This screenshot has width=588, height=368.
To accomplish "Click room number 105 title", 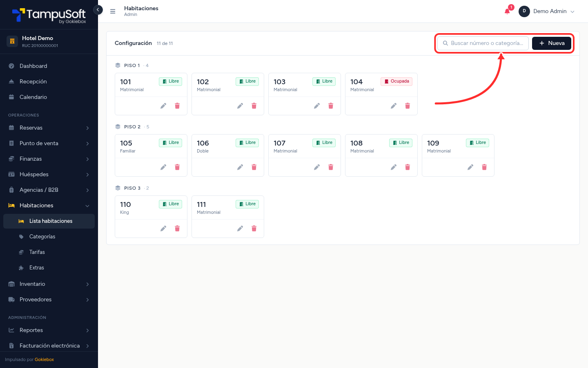I will tap(126, 143).
